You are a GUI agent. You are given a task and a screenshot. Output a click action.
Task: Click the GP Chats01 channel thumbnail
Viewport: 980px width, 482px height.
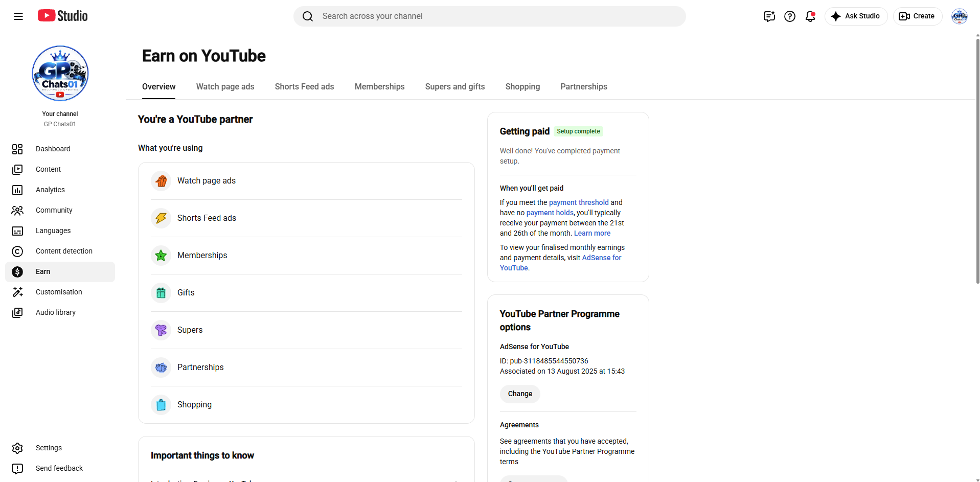[60, 73]
